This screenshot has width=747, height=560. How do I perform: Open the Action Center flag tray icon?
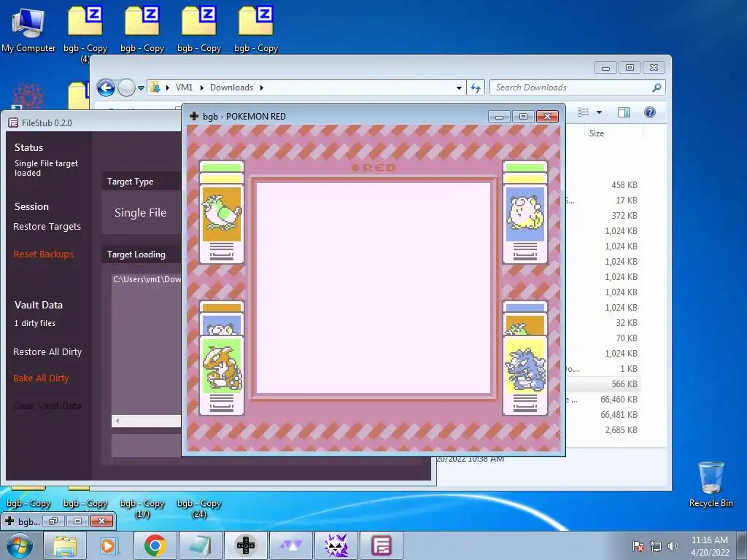(x=638, y=545)
